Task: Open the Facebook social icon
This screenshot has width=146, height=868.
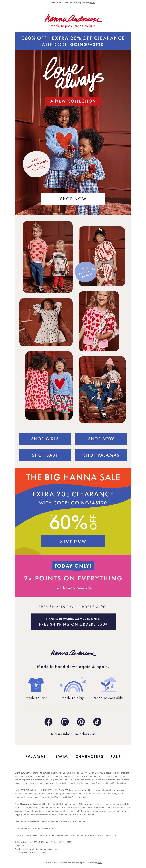Action: pos(48,721)
